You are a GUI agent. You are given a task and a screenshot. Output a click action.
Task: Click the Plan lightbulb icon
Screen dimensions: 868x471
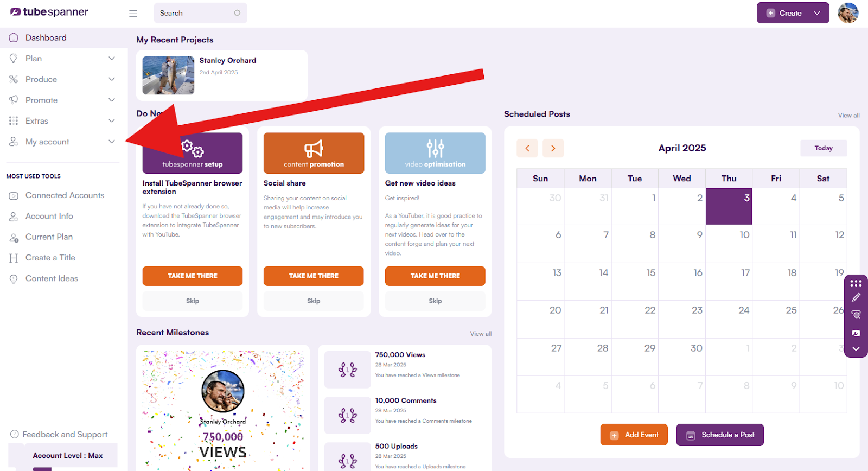click(14, 59)
